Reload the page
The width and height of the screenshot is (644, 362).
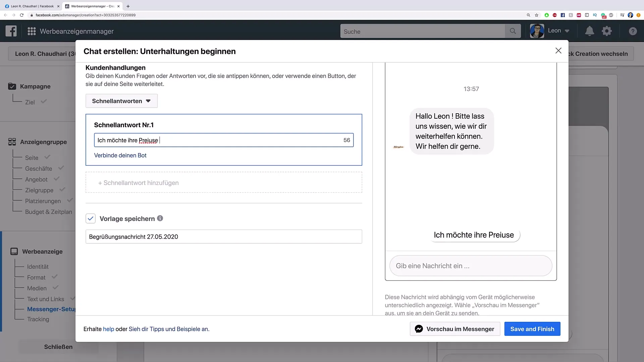click(22, 15)
